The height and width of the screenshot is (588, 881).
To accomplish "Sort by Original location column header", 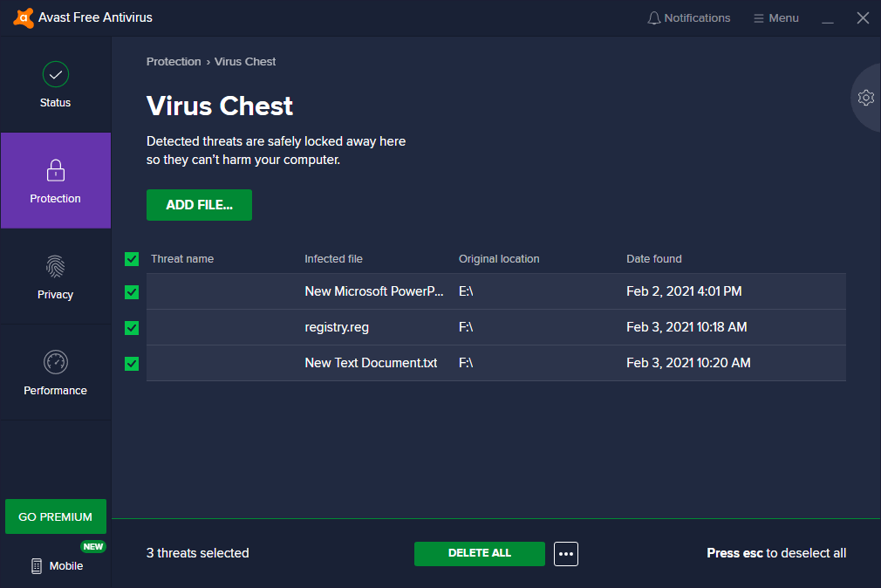I will pos(499,259).
